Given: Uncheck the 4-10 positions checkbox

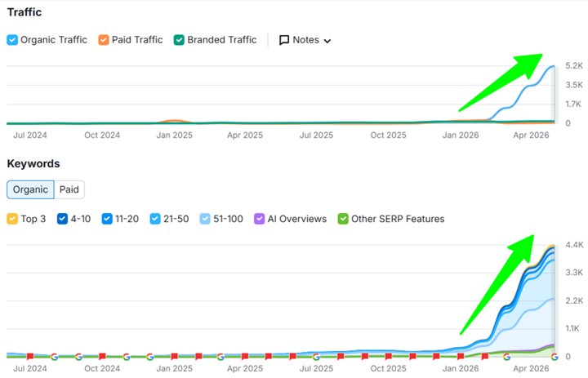Looking at the screenshot, I should 62,219.
